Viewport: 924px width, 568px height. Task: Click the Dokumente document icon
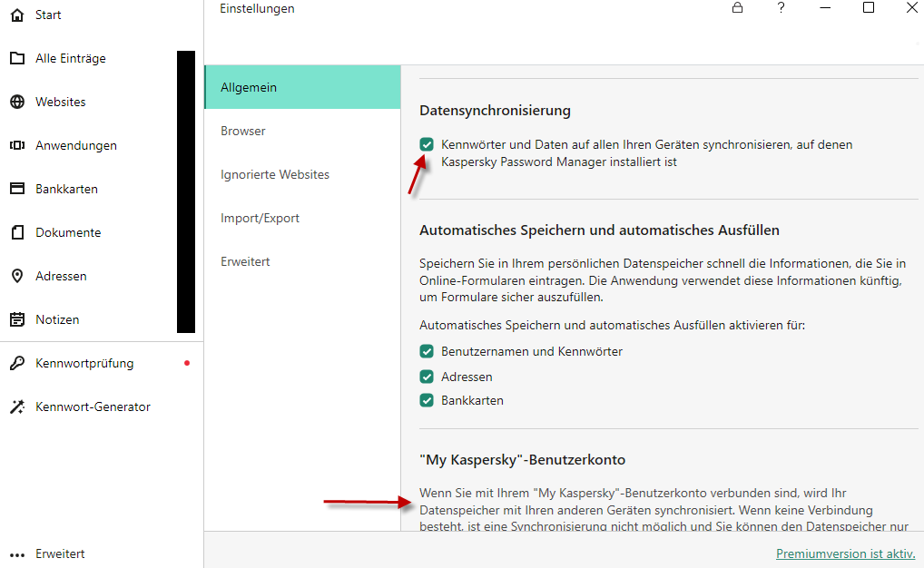click(17, 232)
